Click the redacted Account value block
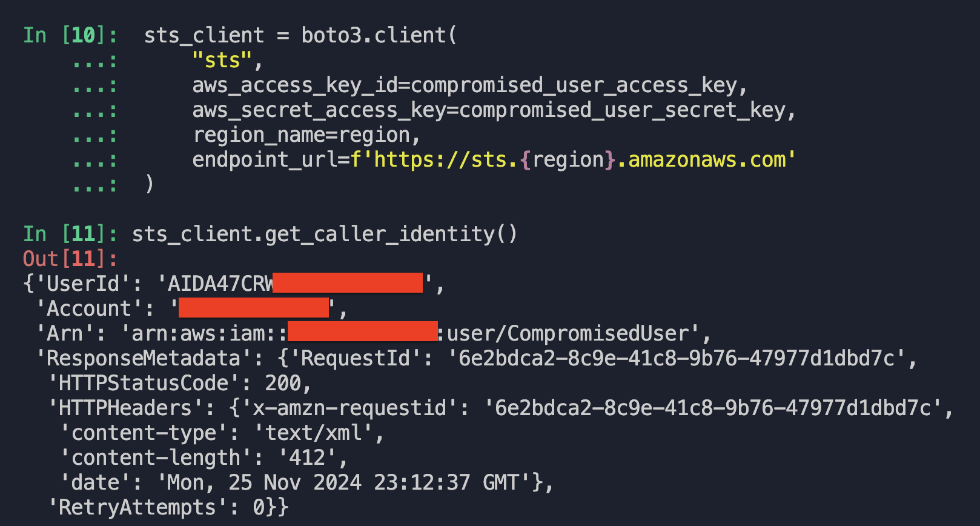Image resolution: width=980 pixels, height=526 pixels. tap(254, 308)
